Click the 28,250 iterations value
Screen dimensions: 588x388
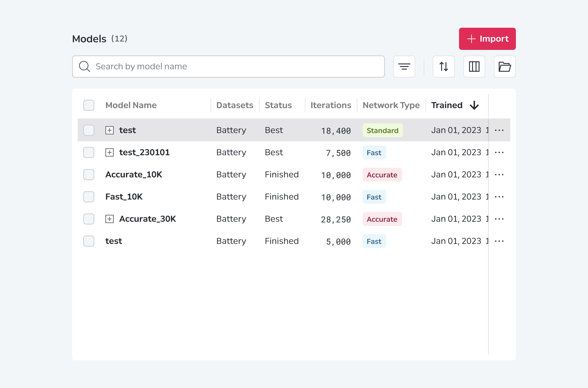[x=336, y=219]
